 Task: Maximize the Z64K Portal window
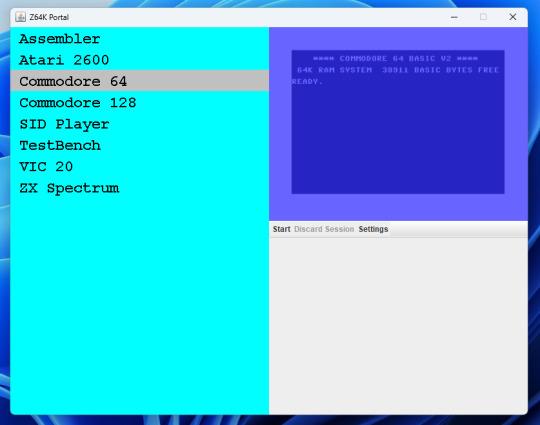(483, 17)
